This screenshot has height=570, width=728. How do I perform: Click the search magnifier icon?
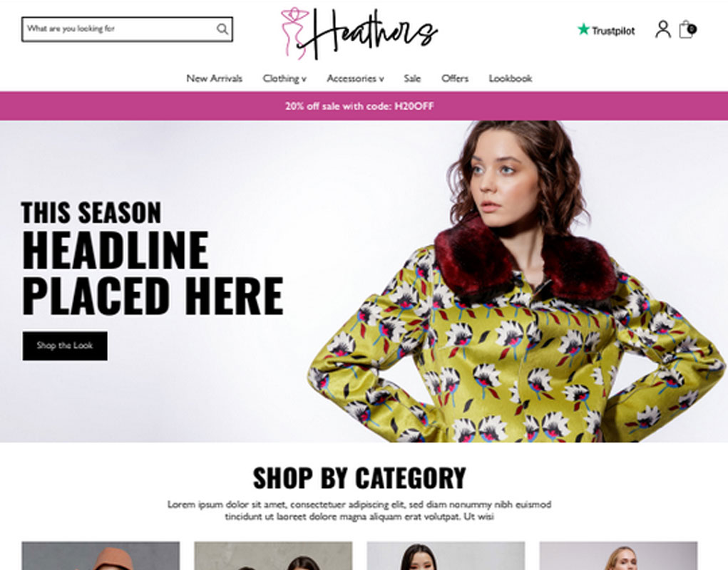click(222, 28)
